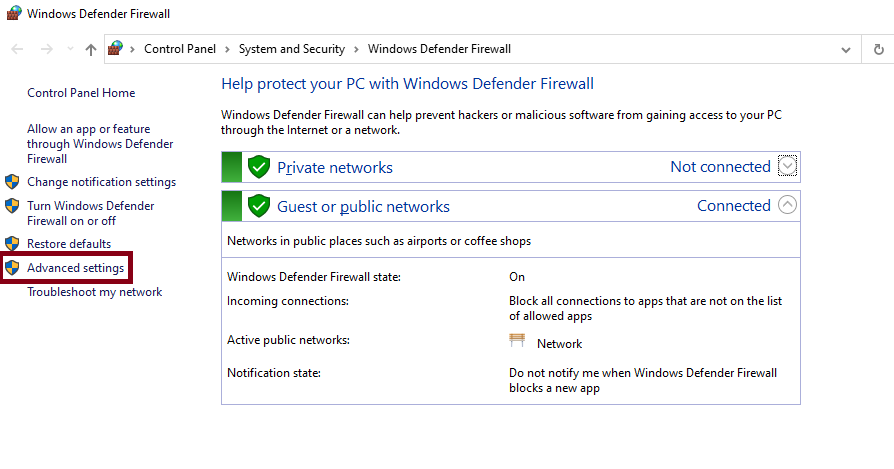
Task: Expand the Private networks section chevron
Action: pos(787,166)
